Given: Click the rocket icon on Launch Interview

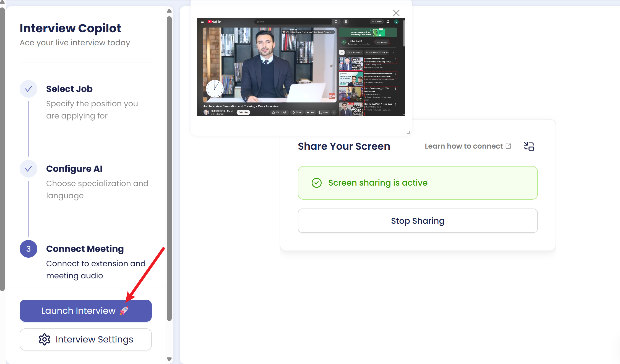Looking at the screenshot, I should click(x=124, y=311).
